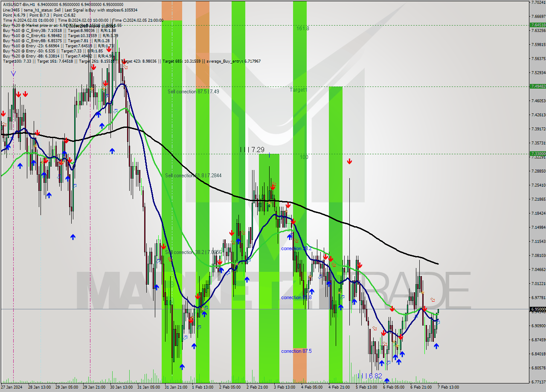The height and width of the screenshot is (392, 546).
Task: Click the 7.08103 price axis value
Action: click(x=538, y=255)
